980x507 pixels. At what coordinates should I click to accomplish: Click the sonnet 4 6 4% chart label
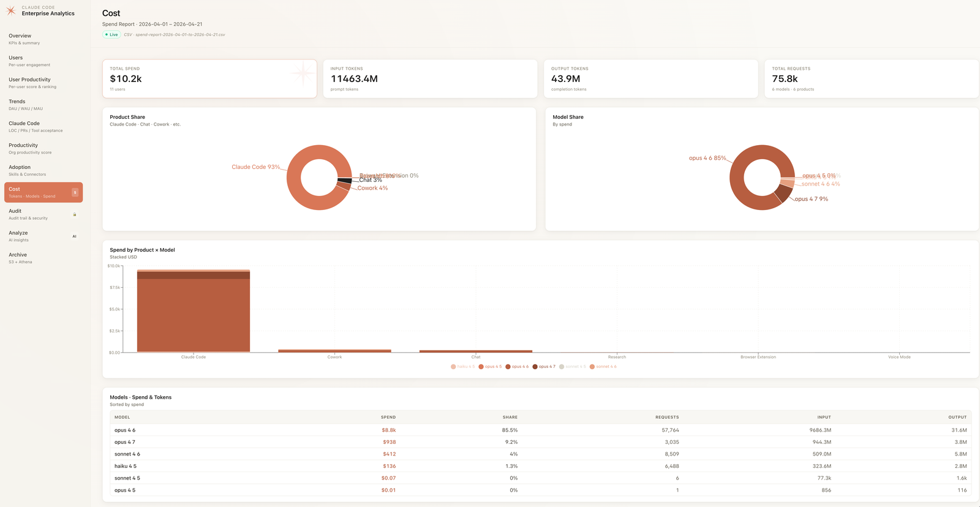pyautogui.click(x=821, y=184)
